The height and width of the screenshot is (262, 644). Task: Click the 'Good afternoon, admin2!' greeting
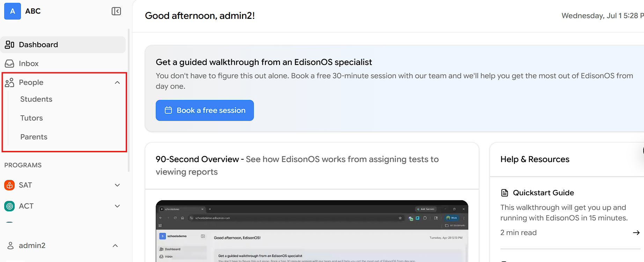click(200, 16)
